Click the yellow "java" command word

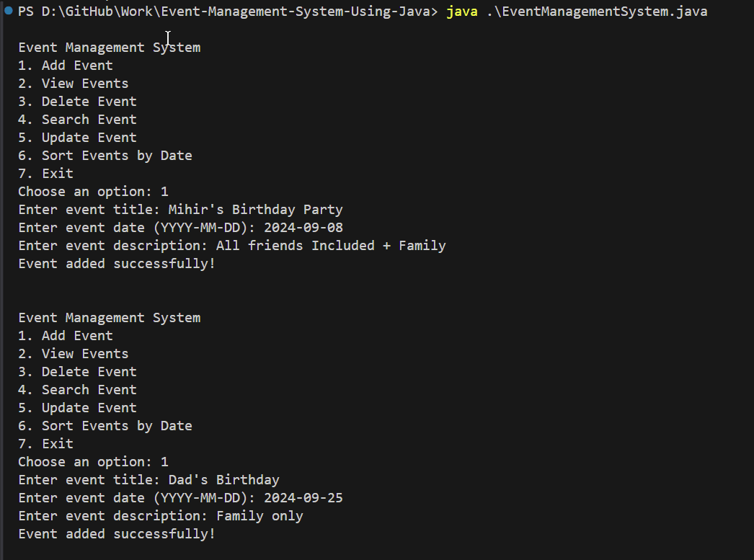point(461,12)
